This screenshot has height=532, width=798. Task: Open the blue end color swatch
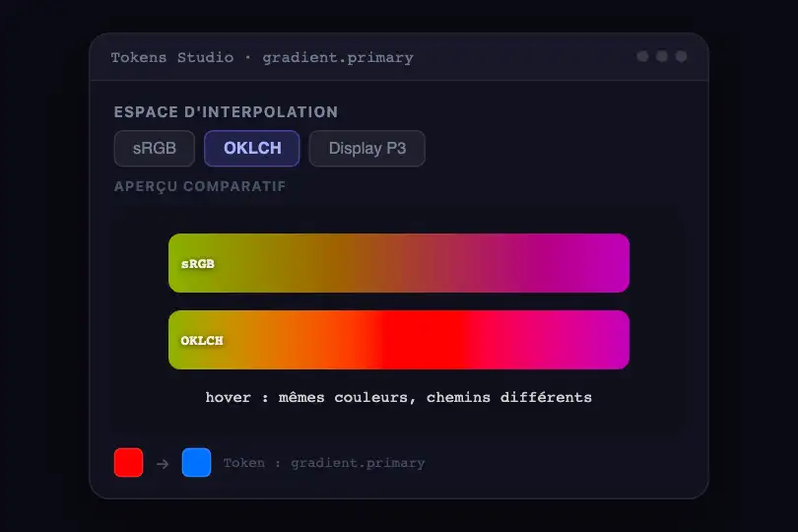196,462
